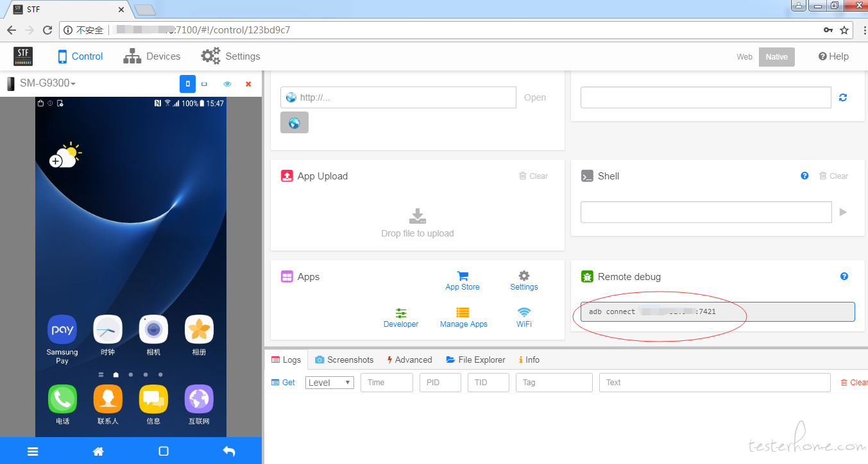
Task: Run shell command play arrow
Action: coord(843,212)
